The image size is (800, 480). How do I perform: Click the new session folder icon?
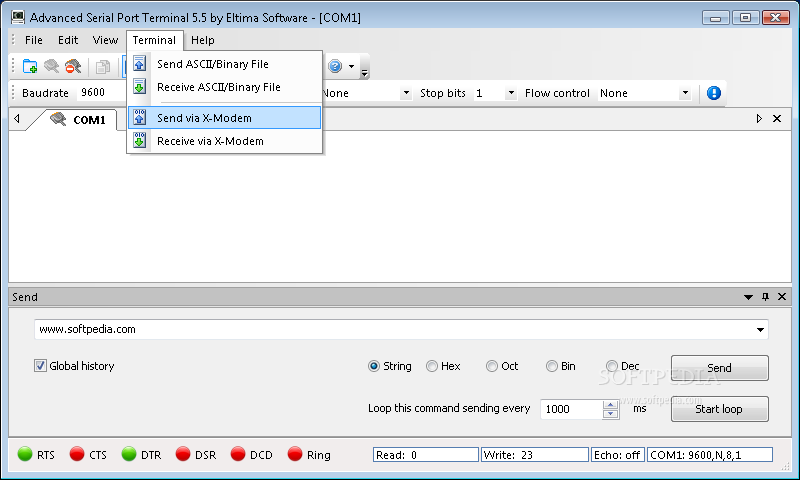[x=30, y=66]
